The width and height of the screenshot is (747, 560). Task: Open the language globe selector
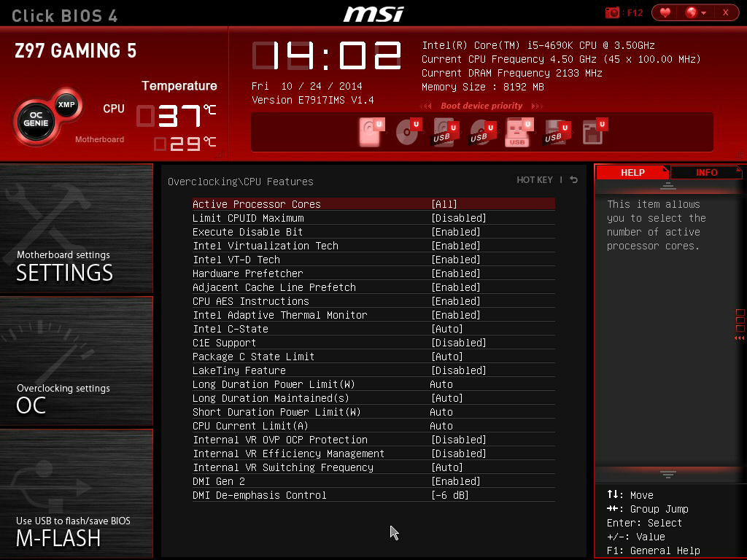point(695,12)
